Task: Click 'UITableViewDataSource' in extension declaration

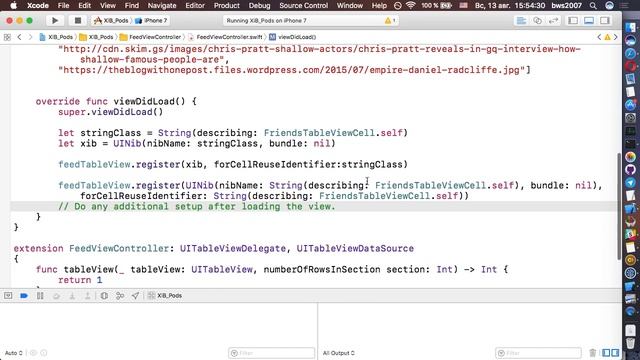Action: [355, 249]
